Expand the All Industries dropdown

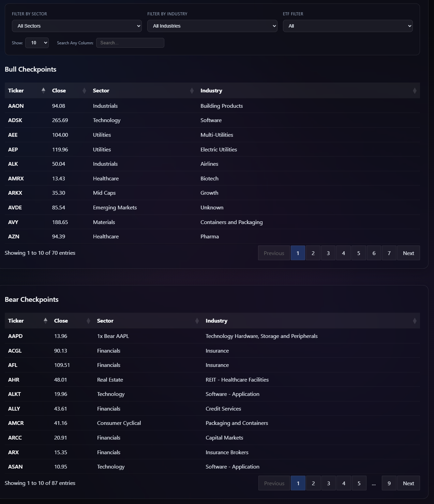pos(212,26)
